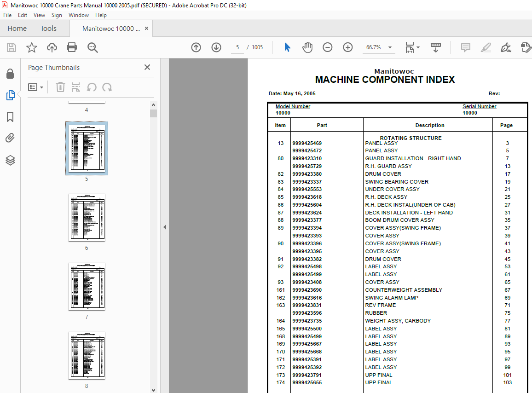Click the page number input field
Viewport: 532px width, 393px height.
click(237, 47)
